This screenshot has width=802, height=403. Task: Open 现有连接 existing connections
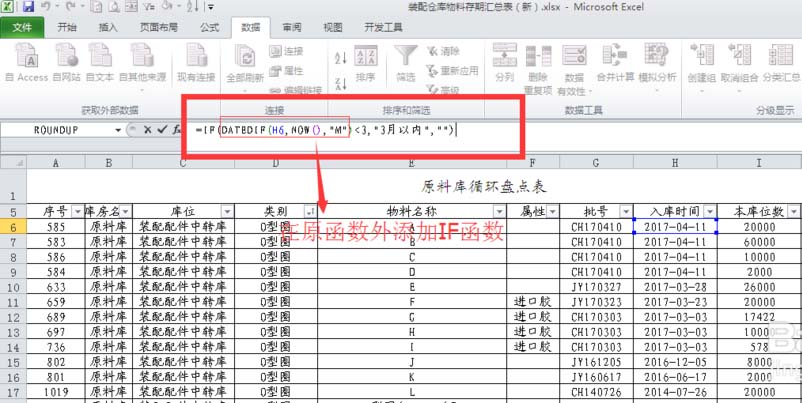196,62
